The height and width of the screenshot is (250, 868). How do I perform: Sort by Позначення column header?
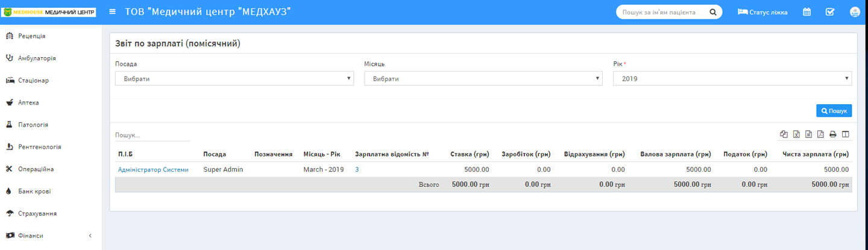[274, 154]
